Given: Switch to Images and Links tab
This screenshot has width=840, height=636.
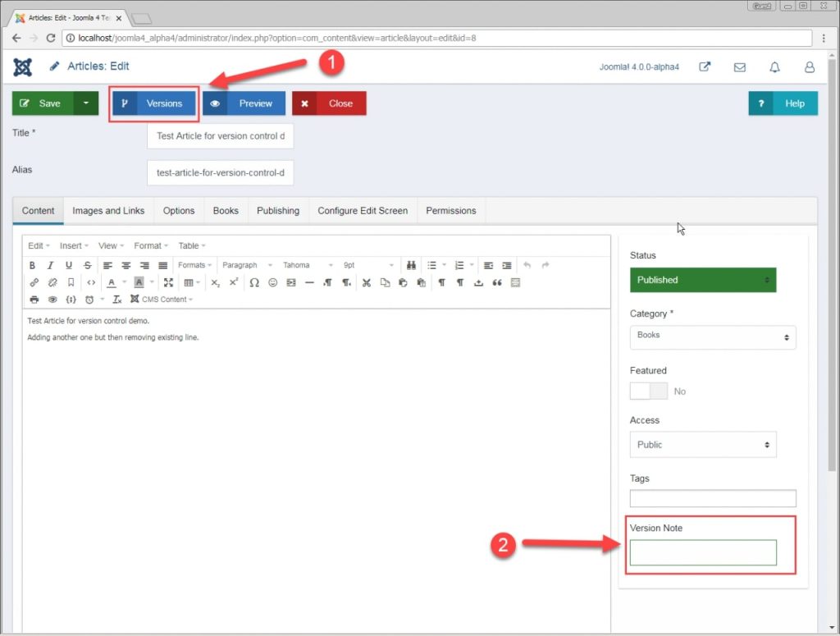Looking at the screenshot, I should pyautogui.click(x=108, y=211).
